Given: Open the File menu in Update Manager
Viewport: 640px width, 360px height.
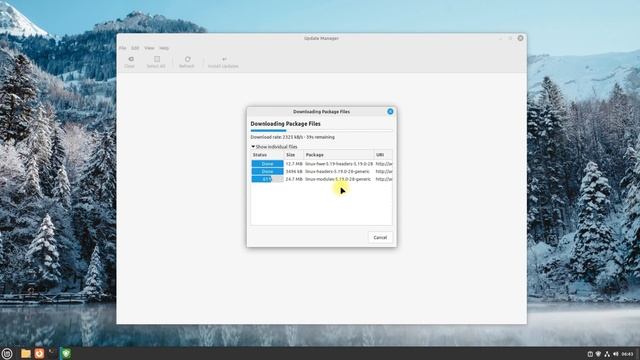Looking at the screenshot, I should [x=123, y=48].
